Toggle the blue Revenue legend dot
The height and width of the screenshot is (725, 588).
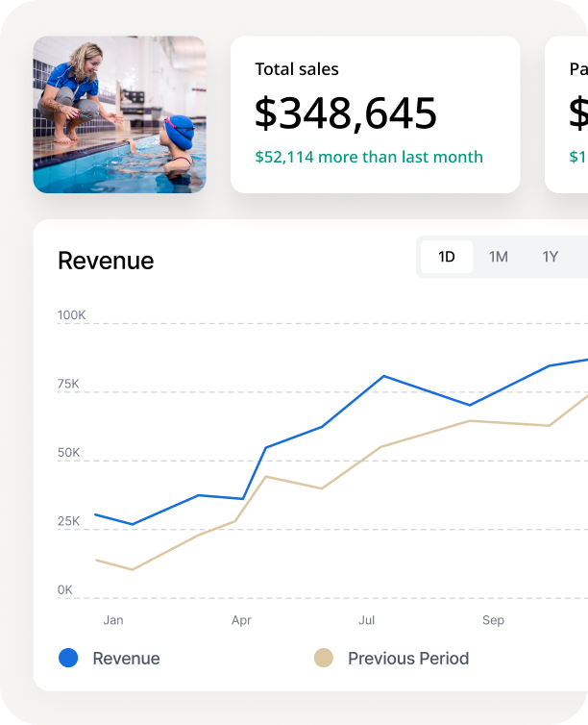coord(68,658)
